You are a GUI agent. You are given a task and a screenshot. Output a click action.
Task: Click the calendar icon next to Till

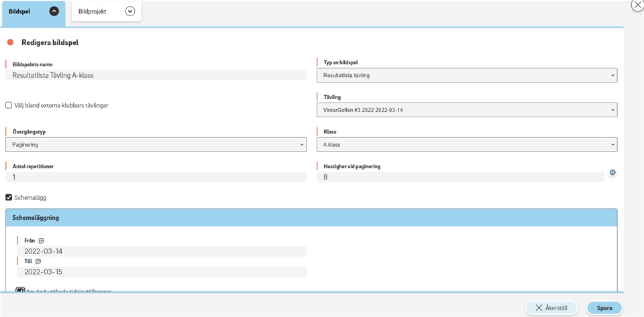[x=38, y=261]
